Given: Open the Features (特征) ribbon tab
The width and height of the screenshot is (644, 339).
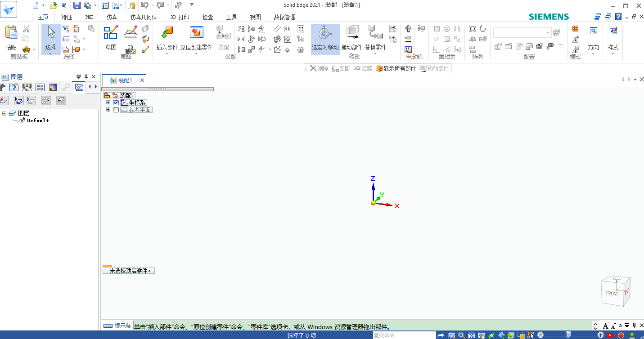Looking at the screenshot, I should (x=67, y=17).
